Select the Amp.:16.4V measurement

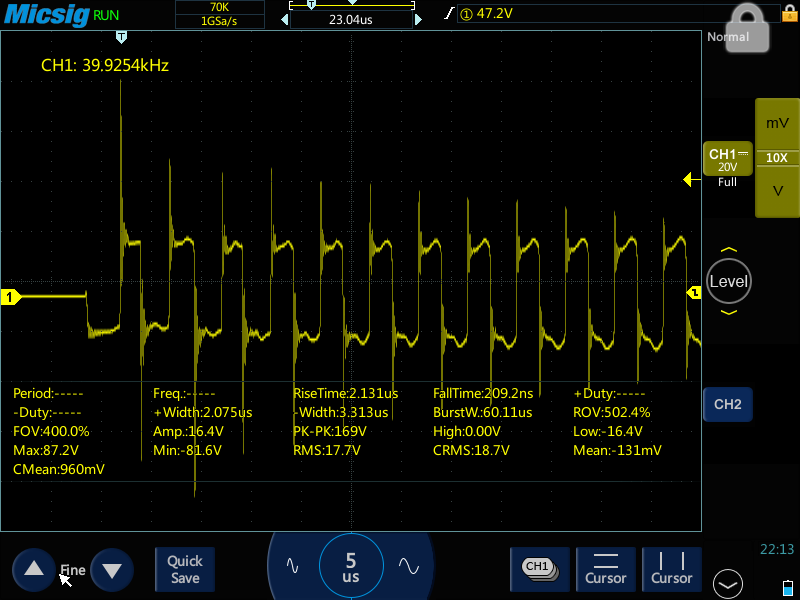[188, 431]
